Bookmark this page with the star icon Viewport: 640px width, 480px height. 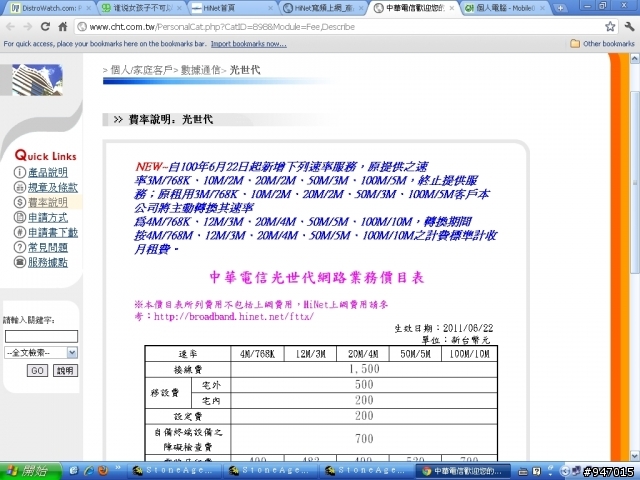[x=610, y=27]
